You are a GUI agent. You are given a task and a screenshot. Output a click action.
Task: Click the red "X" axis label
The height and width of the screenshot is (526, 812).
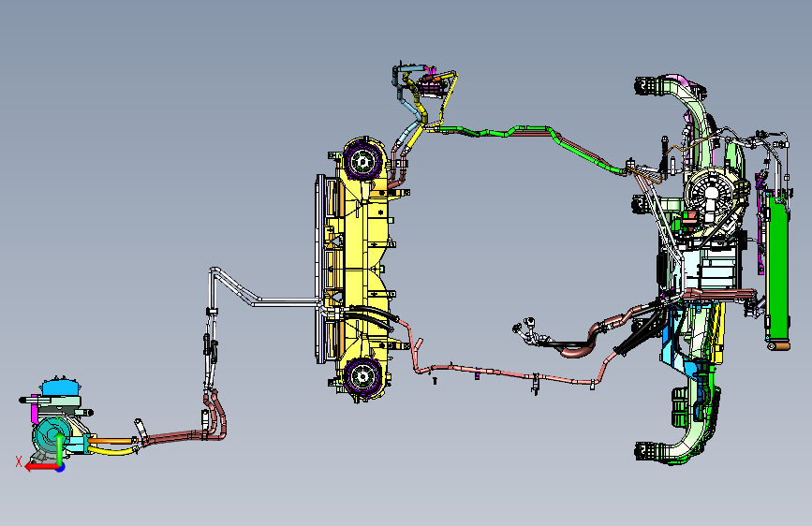tap(19, 461)
